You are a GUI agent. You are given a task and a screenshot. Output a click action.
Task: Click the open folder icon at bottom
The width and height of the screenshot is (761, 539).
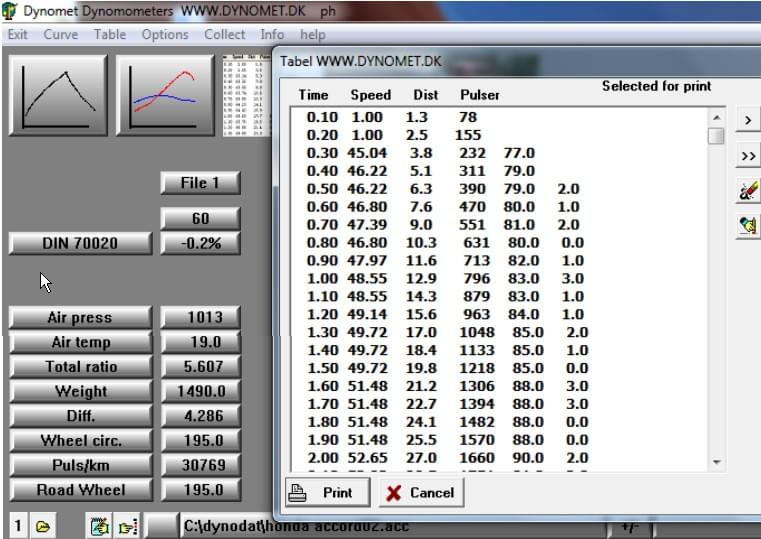click(x=43, y=526)
